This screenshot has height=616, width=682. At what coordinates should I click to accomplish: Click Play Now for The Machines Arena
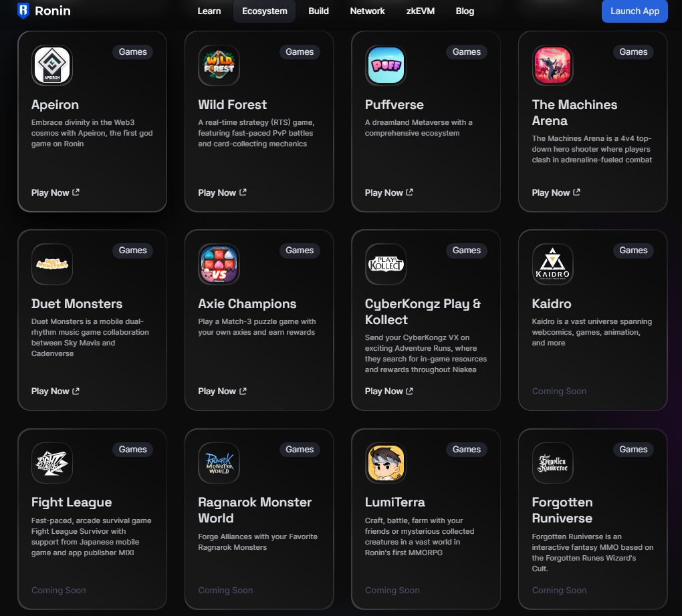click(x=556, y=192)
